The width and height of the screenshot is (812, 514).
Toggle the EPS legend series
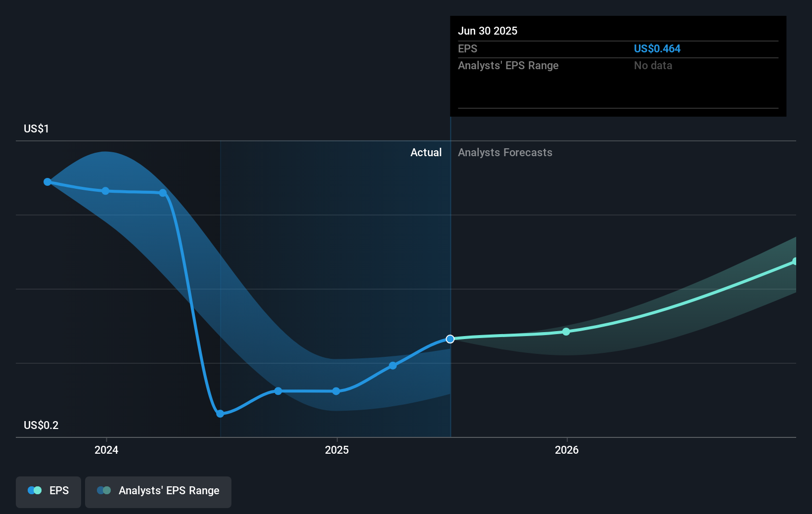pyautogui.click(x=48, y=492)
